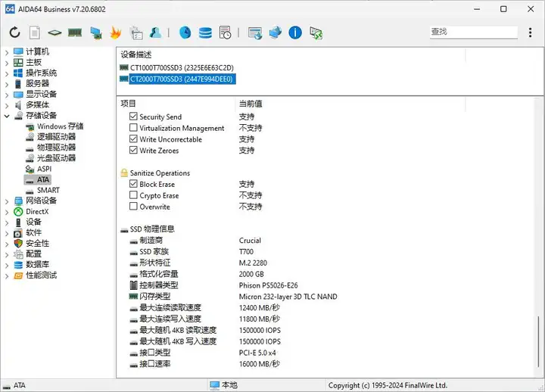Click the 设备描述 column header
545x392 pixels.
(136, 54)
